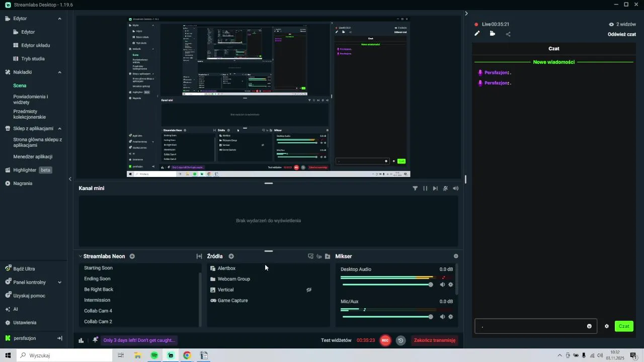Adjust the Desktop Audio volume slider

pyautogui.click(x=387, y=285)
